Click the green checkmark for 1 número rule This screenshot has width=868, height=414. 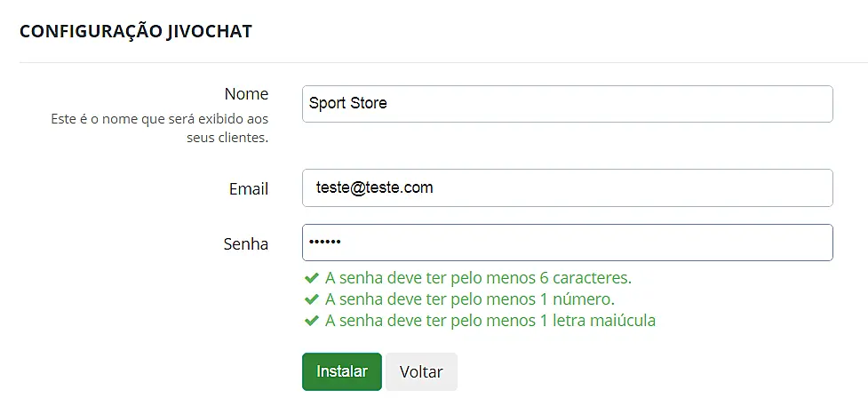[311, 299]
